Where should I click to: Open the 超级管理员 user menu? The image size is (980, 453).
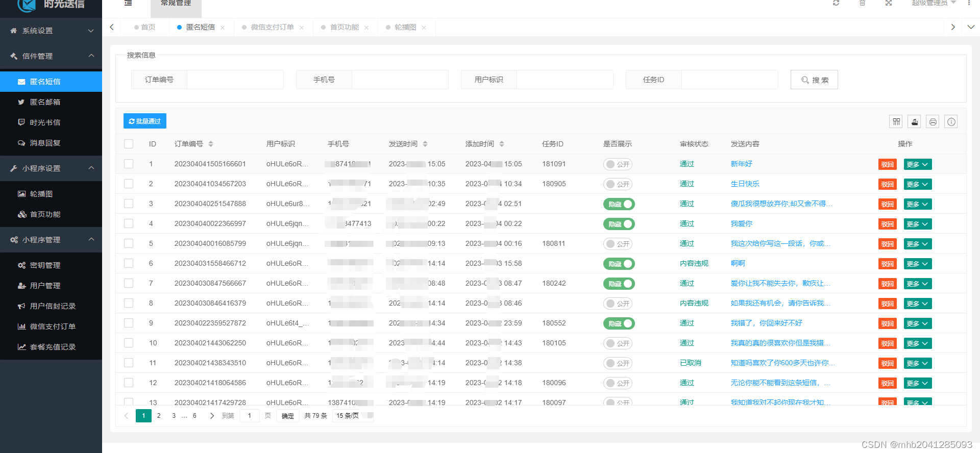coord(934,3)
